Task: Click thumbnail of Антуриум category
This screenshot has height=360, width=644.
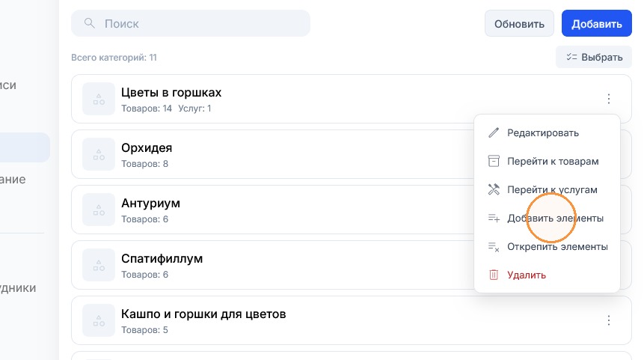Action: coord(99,210)
